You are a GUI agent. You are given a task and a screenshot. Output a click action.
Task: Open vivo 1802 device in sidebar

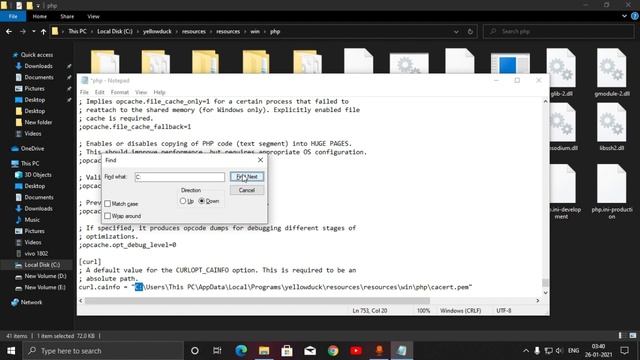pyautogui.click(x=36, y=253)
